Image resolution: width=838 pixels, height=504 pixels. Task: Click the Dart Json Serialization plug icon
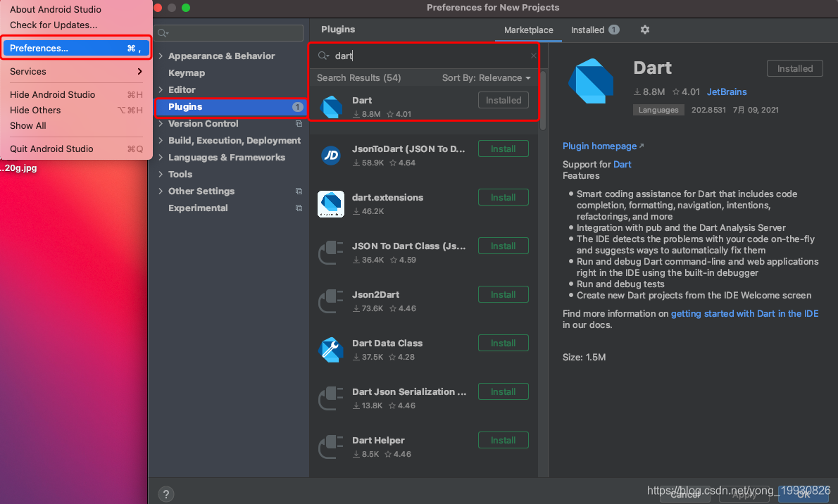point(331,398)
